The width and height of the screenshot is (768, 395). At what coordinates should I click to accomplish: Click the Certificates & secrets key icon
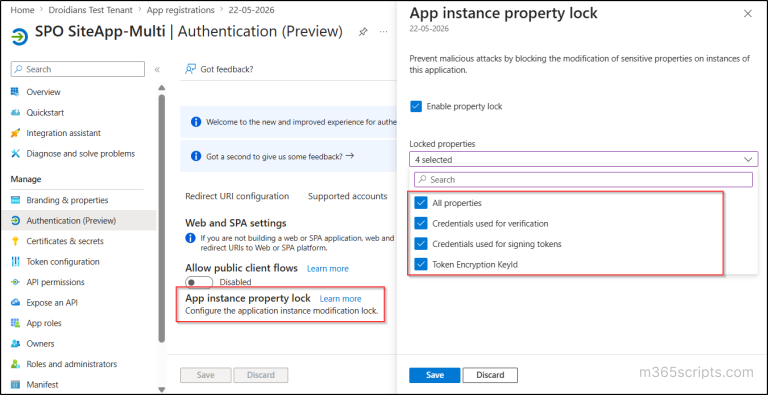point(15,241)
